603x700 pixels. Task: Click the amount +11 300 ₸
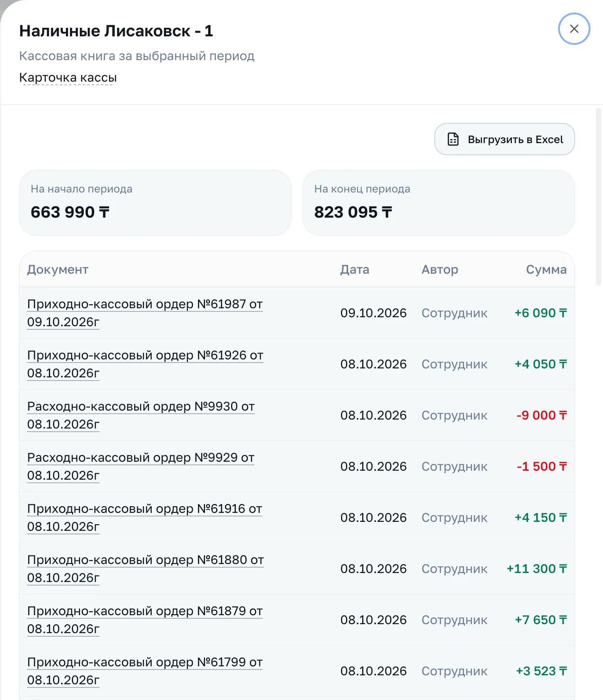tap(537, 569)
